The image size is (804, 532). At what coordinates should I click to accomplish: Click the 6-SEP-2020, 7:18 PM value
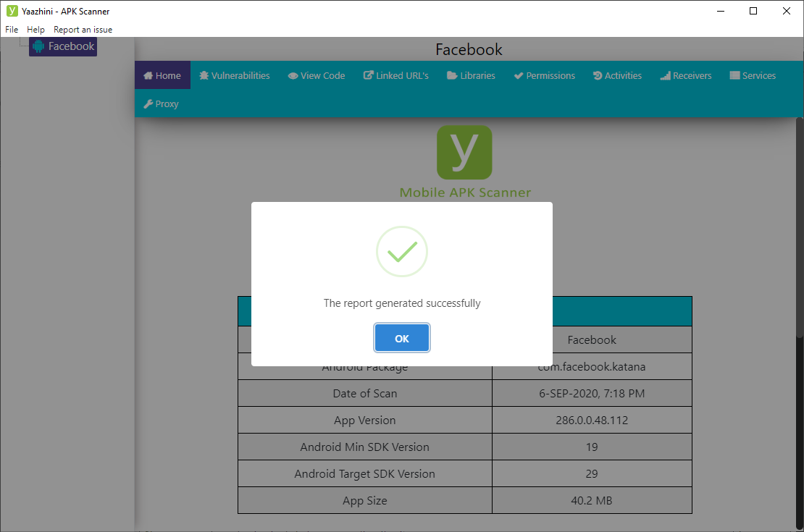point(592,394)
